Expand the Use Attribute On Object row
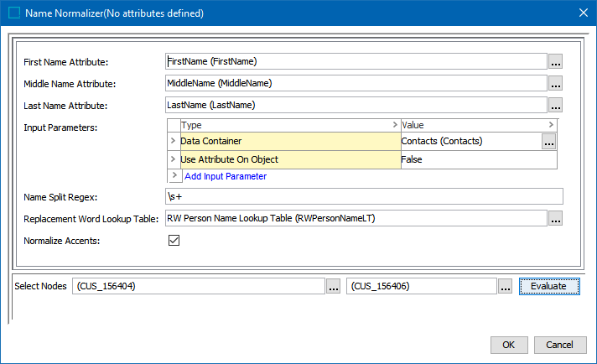597x364 pixels. click(174, 159)
